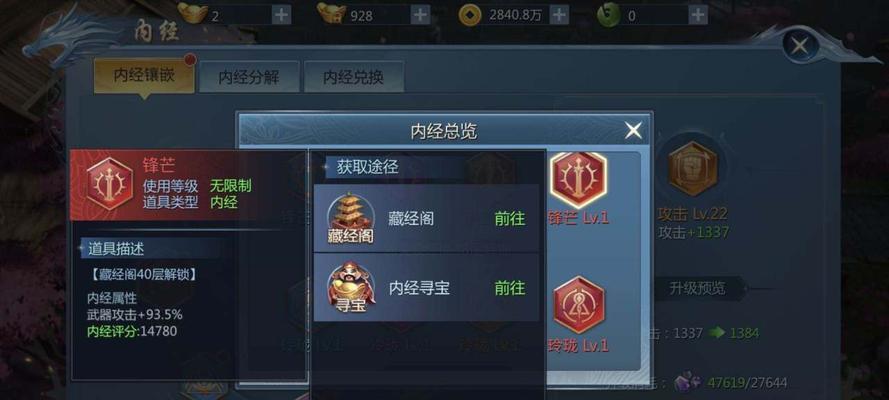889x400 pixels.
Task: Click the 攻击 Lv.22 bronze fist icon
Action: (x=692, y=169)
